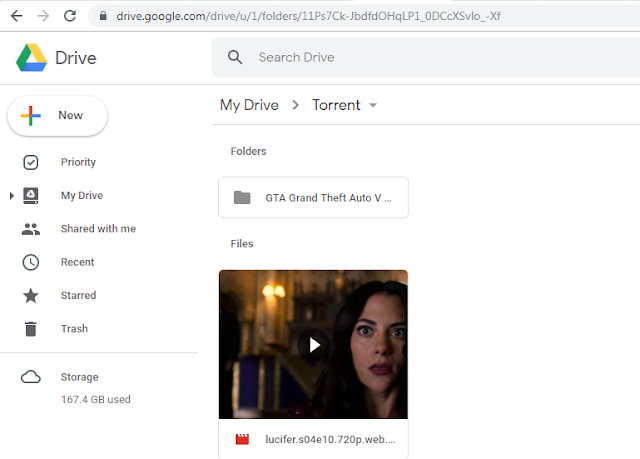
Task: Click the Storage cloud icon
Action: tap(31, 377)
